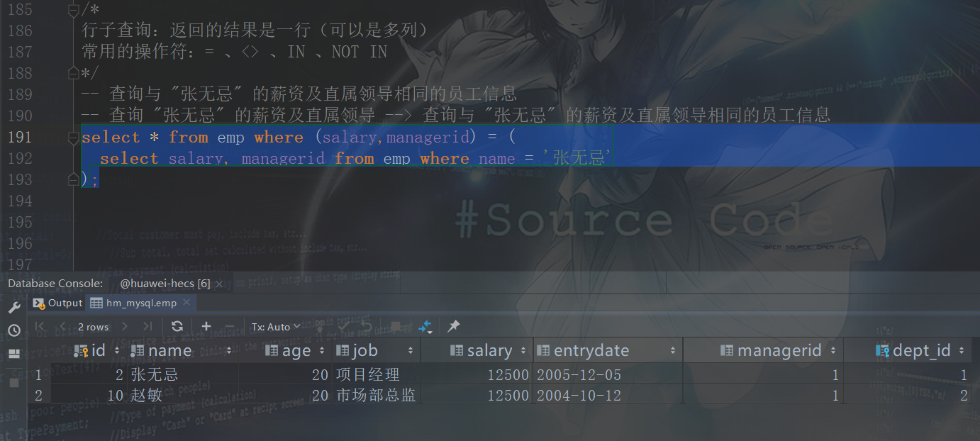The height and width of the screenshot is (441, 980).
Task: Click the layout panel icon in sidebar
Action: click(x=13, y=354)
